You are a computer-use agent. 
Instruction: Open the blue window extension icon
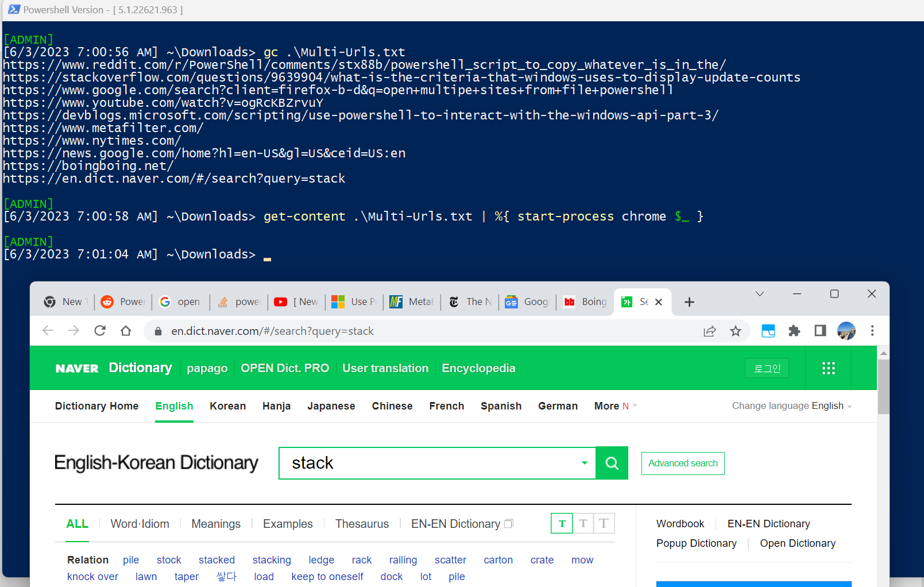[768, 331]
